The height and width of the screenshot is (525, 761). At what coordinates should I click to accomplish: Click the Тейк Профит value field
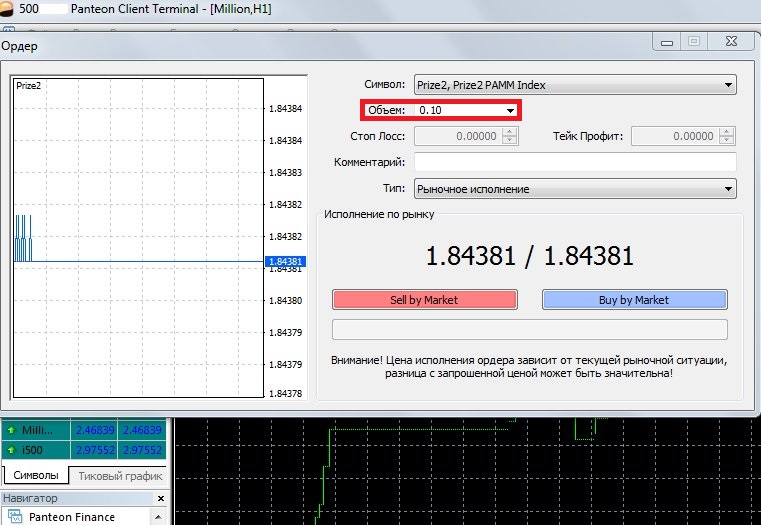pyautogui.click(x=675, y=136)
